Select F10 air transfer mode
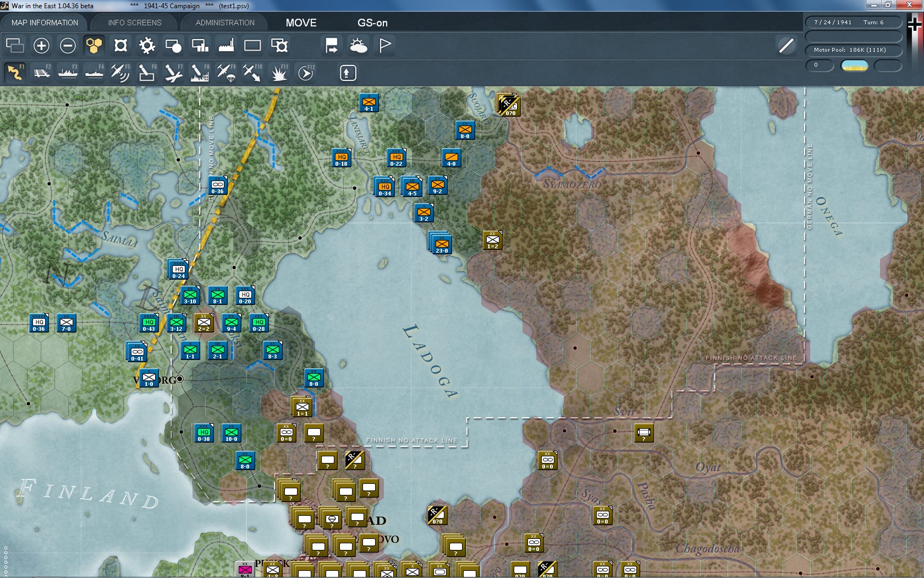 pyautogui.click(x=252, y=73)
